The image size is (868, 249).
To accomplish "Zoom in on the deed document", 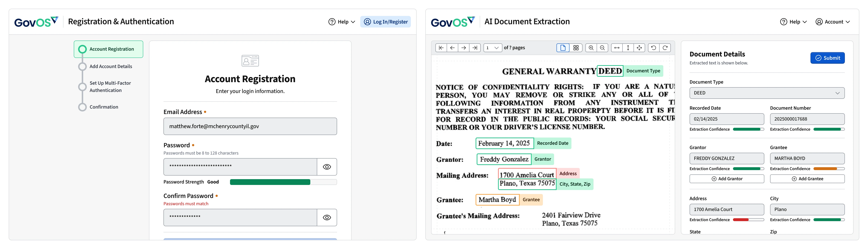I will [x=591, y=48].
